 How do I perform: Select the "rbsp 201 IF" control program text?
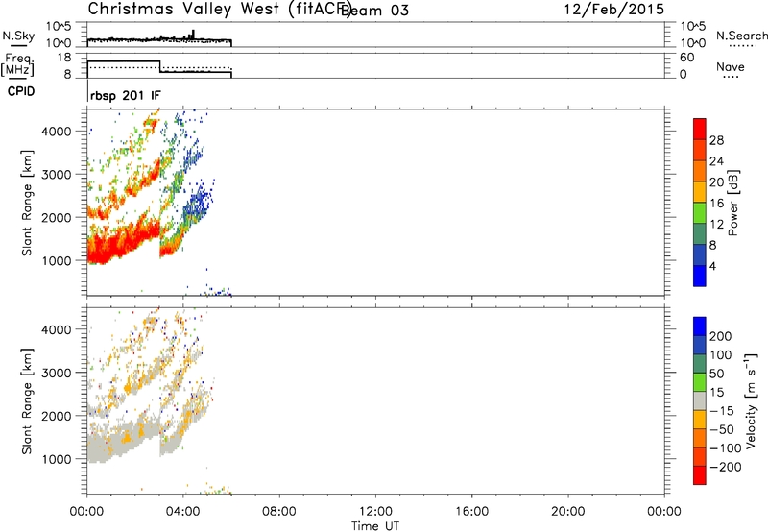[126, 95]
